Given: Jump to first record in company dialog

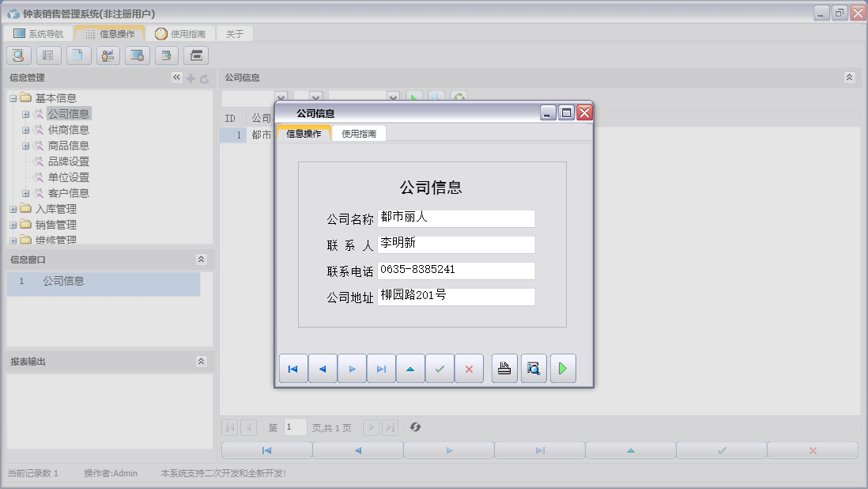Looking at the screenshot, I should coord(293,369).
